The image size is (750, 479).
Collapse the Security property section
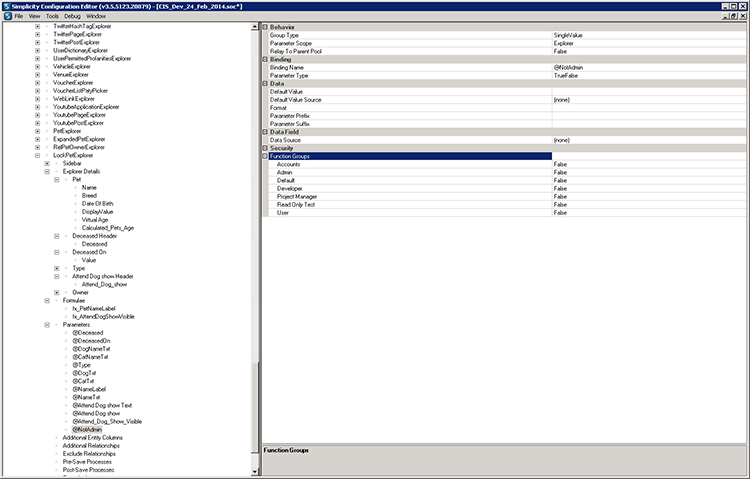265,148
